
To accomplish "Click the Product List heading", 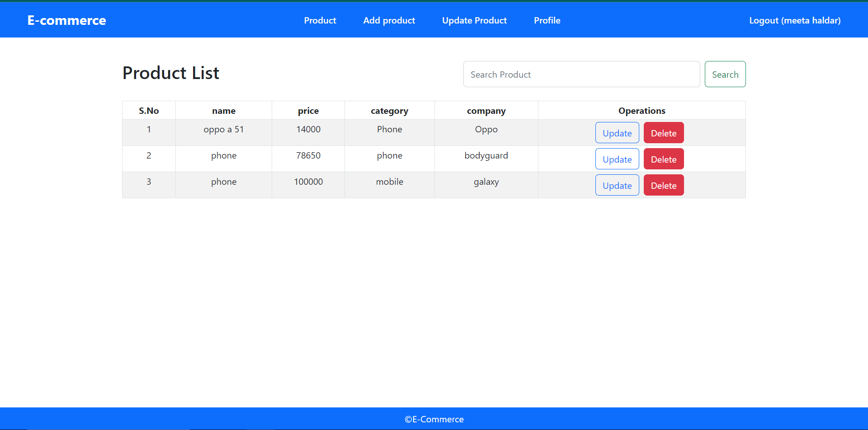I will [171, 73].
